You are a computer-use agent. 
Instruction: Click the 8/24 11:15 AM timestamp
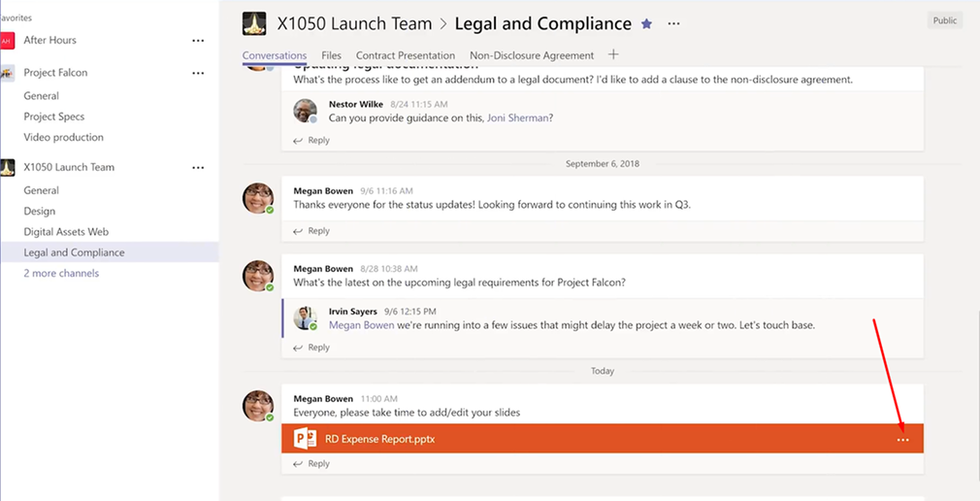click(419, 105)
